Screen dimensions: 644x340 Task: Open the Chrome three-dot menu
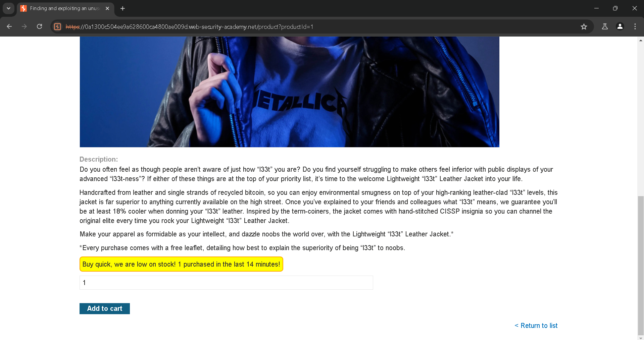[635, 26]
